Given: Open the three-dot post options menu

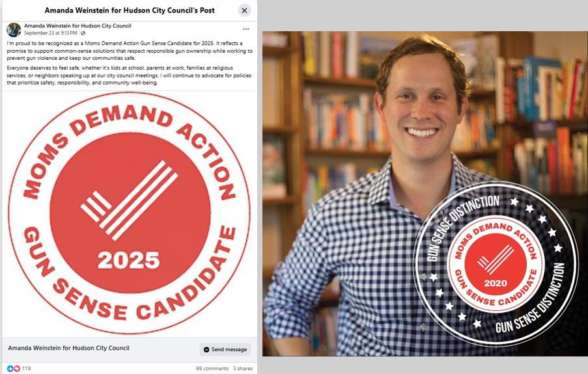Looking at the screenshot, I should tap(246, 29).
